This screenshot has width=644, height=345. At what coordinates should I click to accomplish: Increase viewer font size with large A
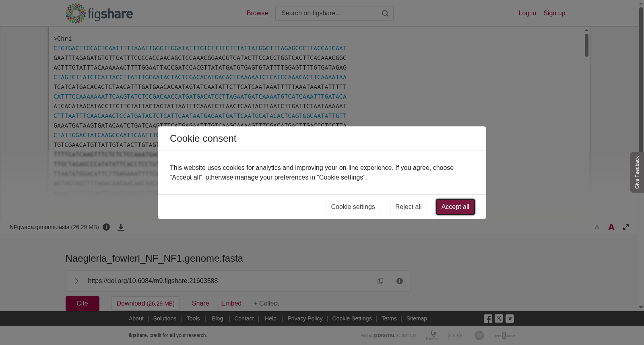click(x=611, y=227)
